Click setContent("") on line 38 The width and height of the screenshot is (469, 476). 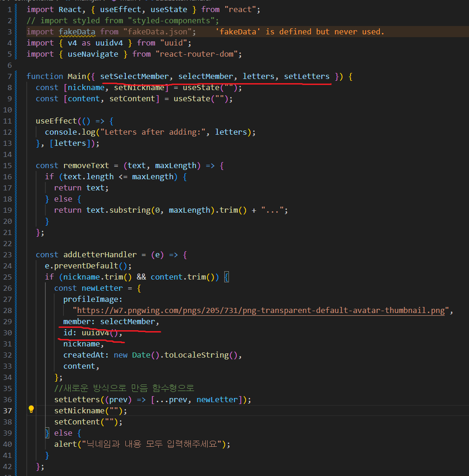[86, 422]
